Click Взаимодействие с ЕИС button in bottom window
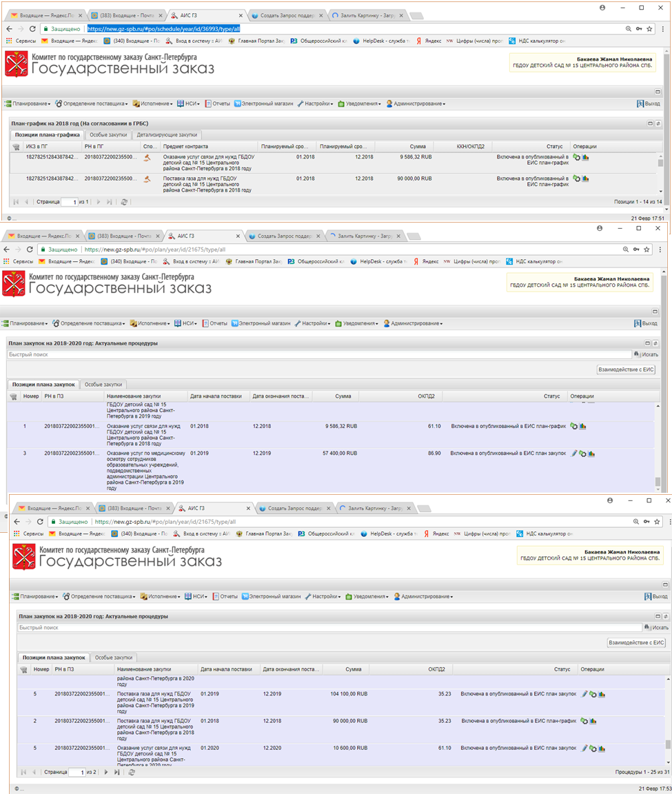The height and width of the screenshot is (794, 672). click(x=636, y=642)
